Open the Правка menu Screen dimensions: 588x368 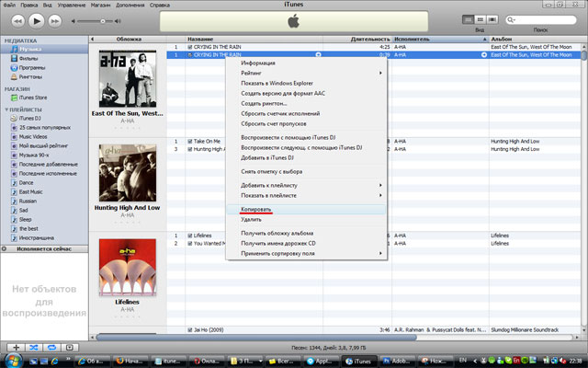(28, 5)
